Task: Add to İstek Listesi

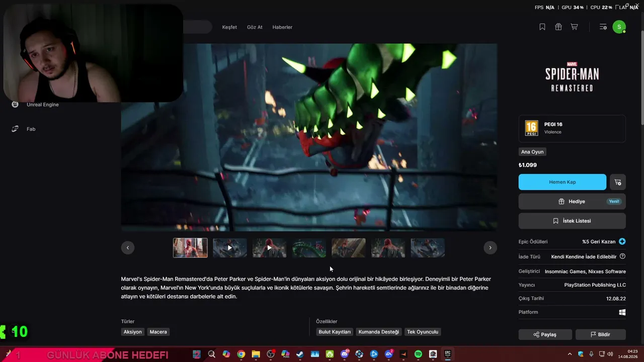Action: 572,221
